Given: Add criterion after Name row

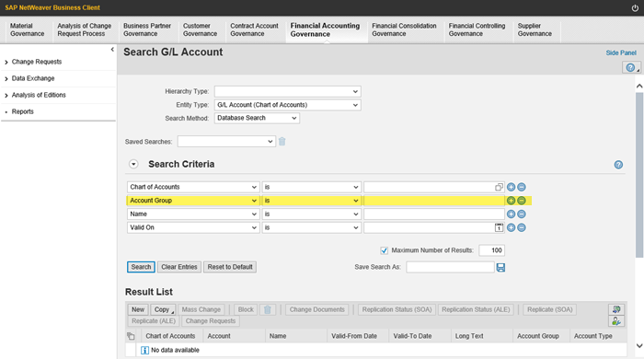Looking at the screenshot, I should 511,214.
